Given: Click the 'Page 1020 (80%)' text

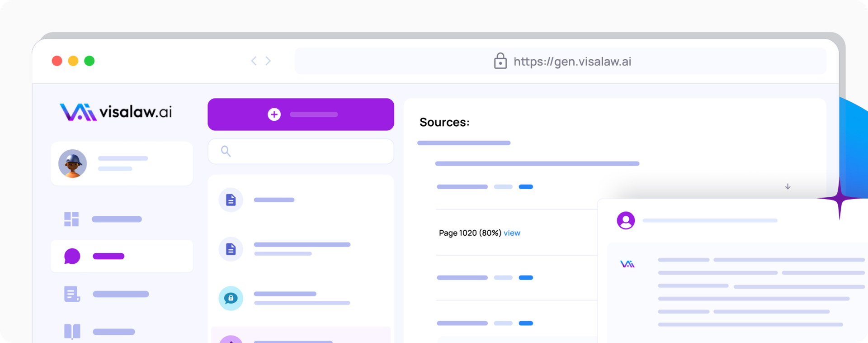Looking at the screenshot, I should tap(470, 233).
